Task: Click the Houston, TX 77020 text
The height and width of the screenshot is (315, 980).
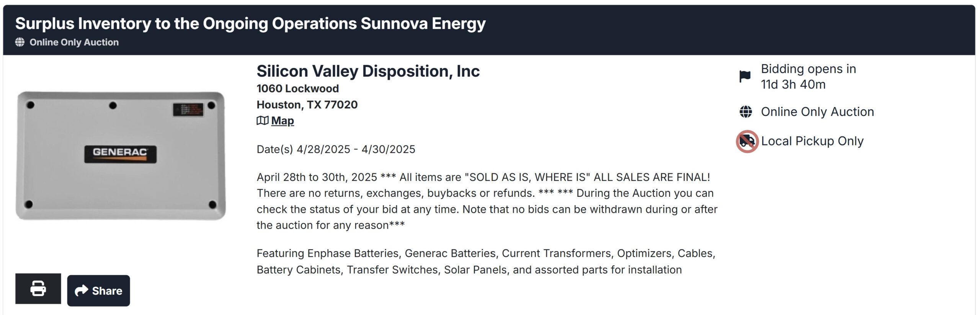Action: tap(307, 104)
